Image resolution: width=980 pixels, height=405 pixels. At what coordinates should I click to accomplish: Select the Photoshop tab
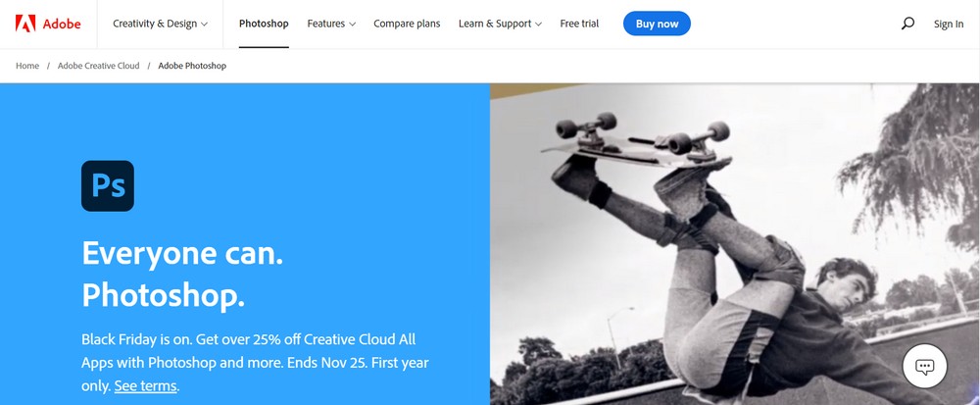click(x=264, y=24)
